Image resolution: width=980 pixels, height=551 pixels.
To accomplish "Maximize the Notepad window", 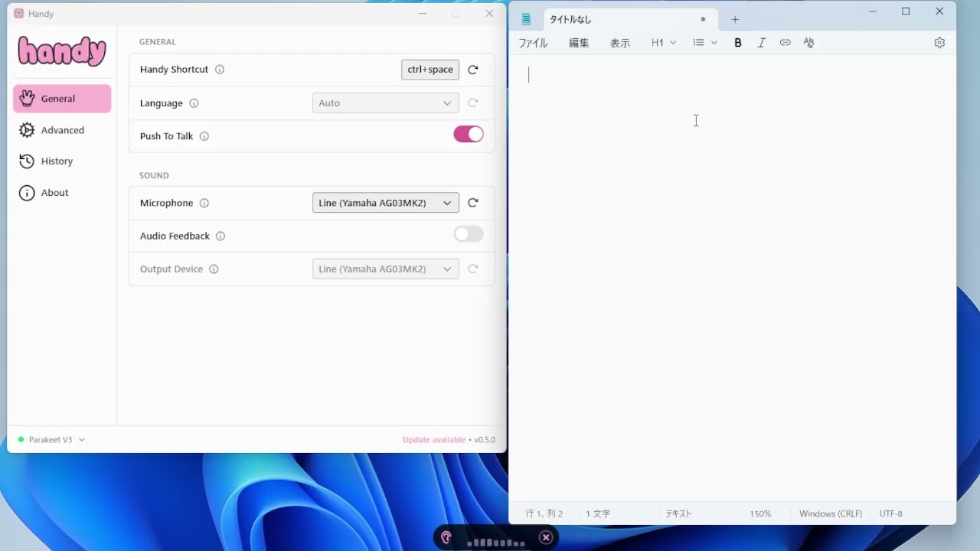I will click(x=906, y=11).
